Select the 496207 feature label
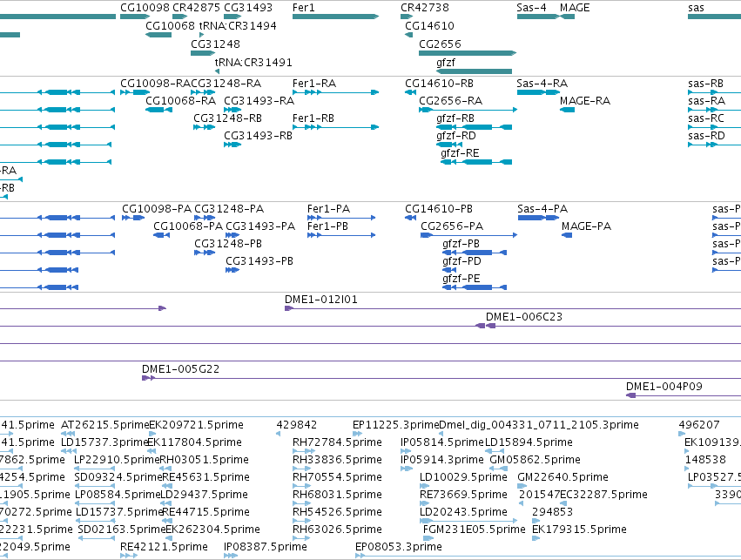This screenshot has height=560, width=741. point(699,425)
